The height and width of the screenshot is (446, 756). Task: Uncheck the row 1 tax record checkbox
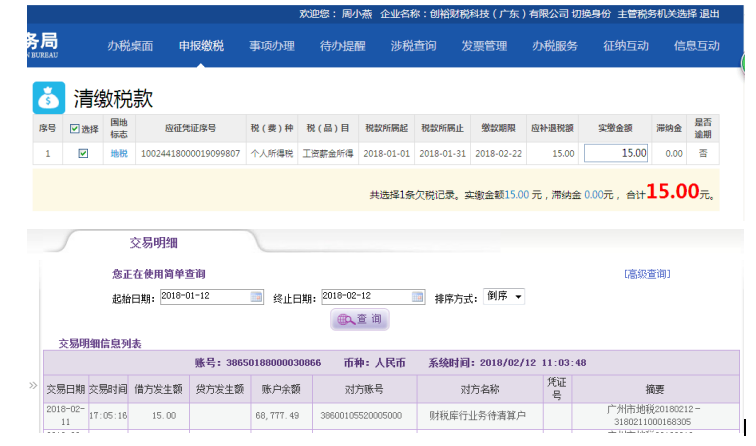coord(83,153)
